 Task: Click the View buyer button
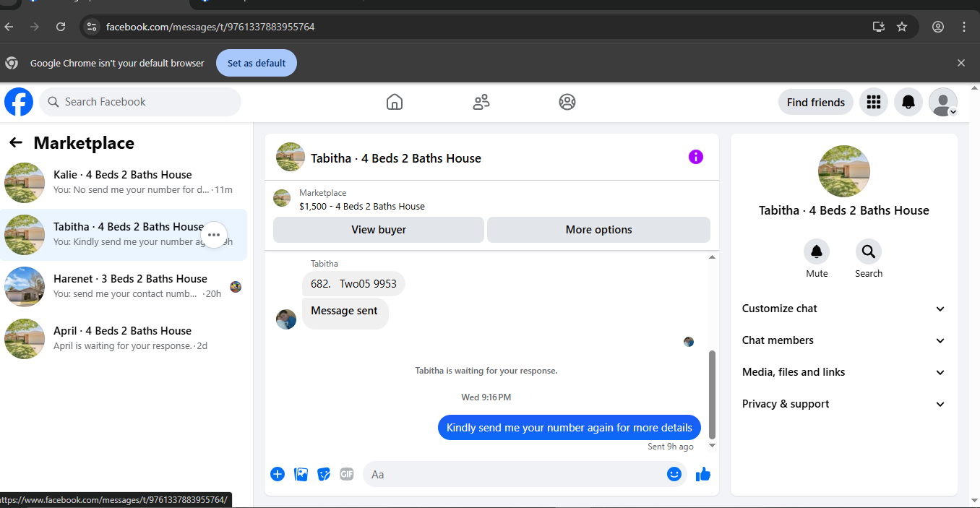(379, 230)
